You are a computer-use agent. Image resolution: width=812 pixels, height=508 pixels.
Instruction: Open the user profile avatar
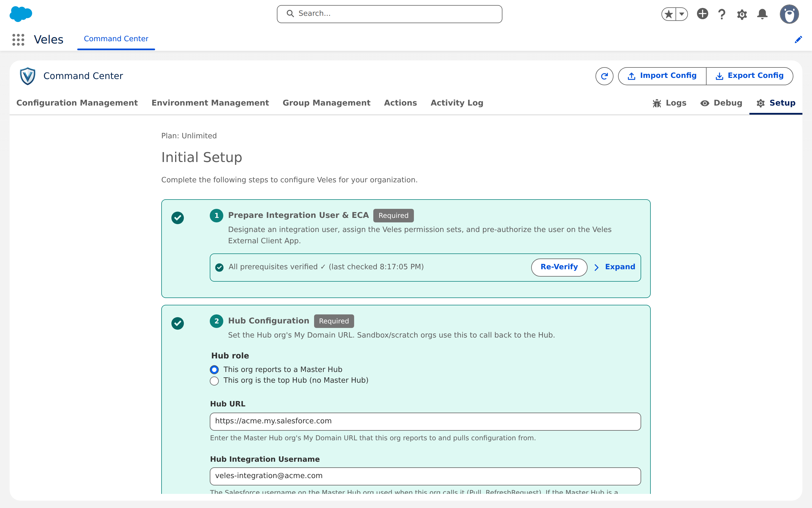pos(789,14)
